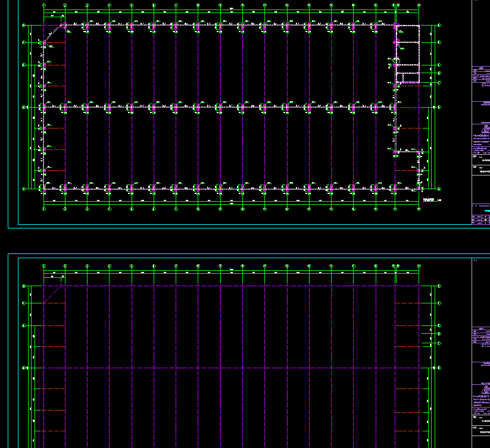Select top-left axis bubble above upper plan
This screenshot has width=490, height=448.
(44, 6)
